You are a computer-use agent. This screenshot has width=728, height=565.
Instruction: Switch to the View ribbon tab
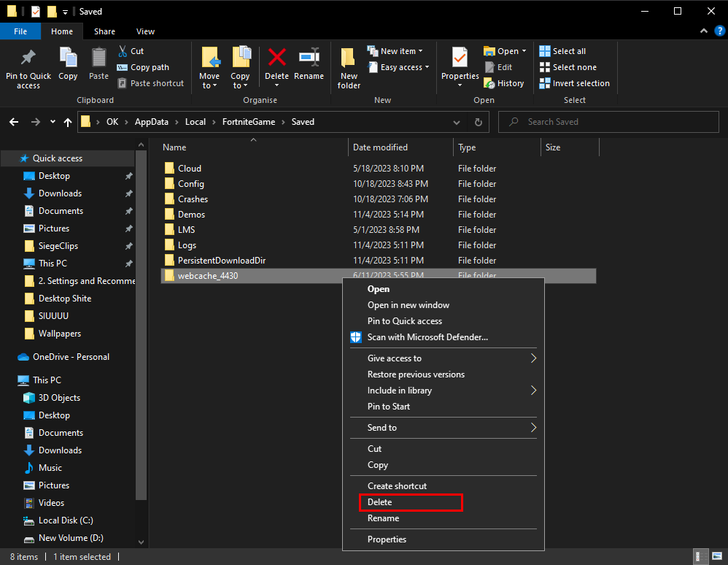(x=145, y=31)
